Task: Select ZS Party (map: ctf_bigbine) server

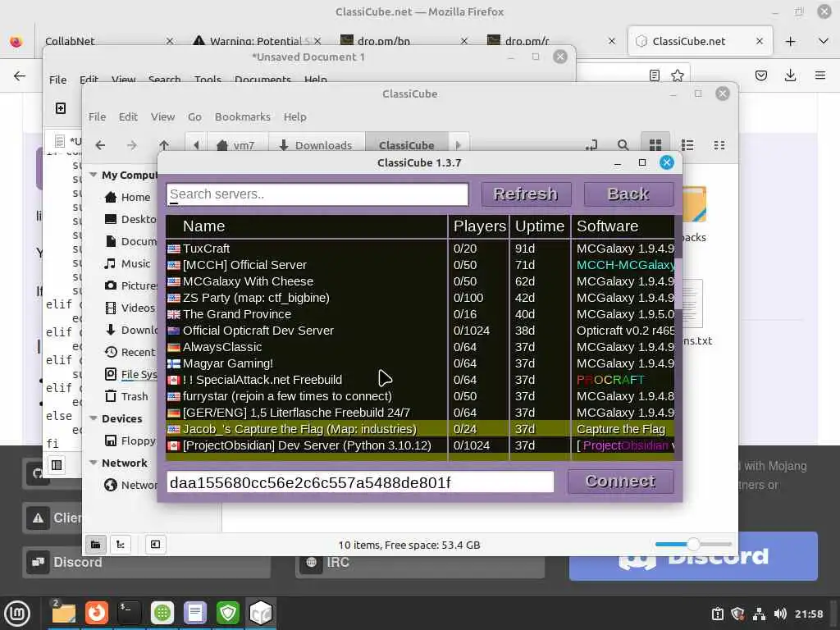Action: coord(420,298)
